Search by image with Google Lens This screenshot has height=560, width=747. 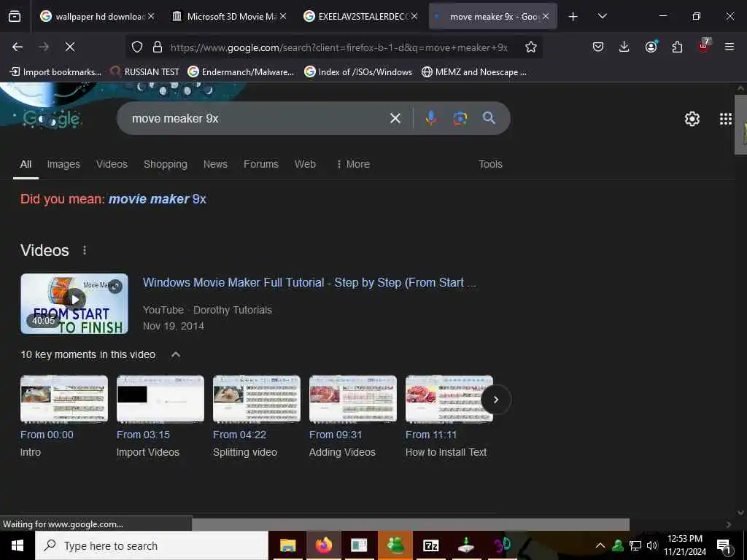coord(460,118)
